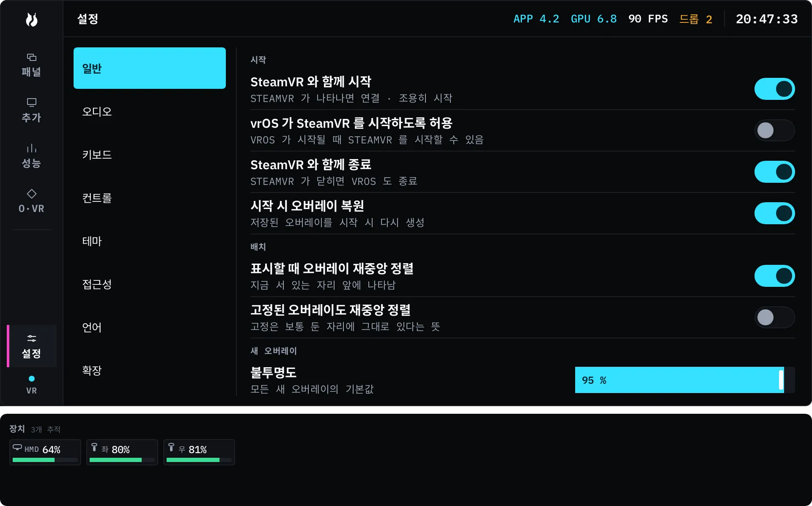
Task: Click the HMD headset battery icon
Action: pos(17,447)
